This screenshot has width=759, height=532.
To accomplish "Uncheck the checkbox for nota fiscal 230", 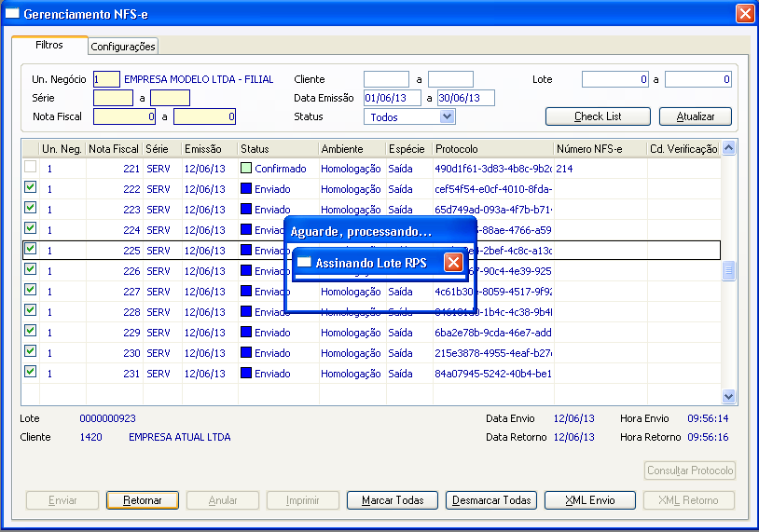I will point(31,351).
